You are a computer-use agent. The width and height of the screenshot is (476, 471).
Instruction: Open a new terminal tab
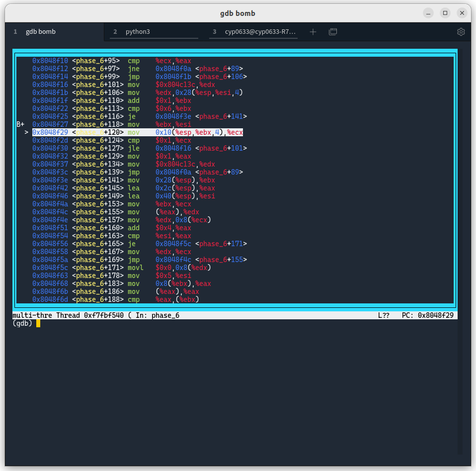(x=313, y=32)
